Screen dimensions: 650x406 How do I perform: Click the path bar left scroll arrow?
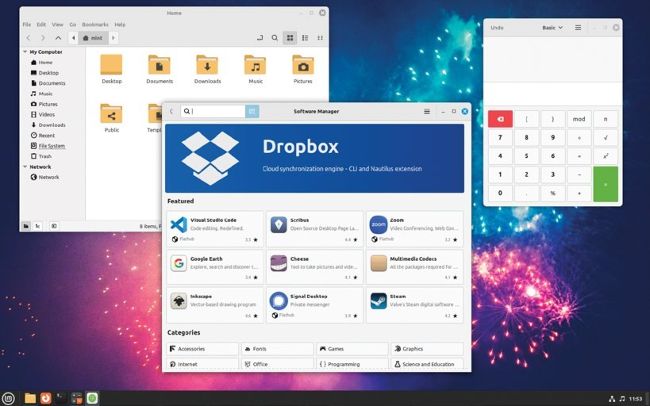tap(73, 38)
